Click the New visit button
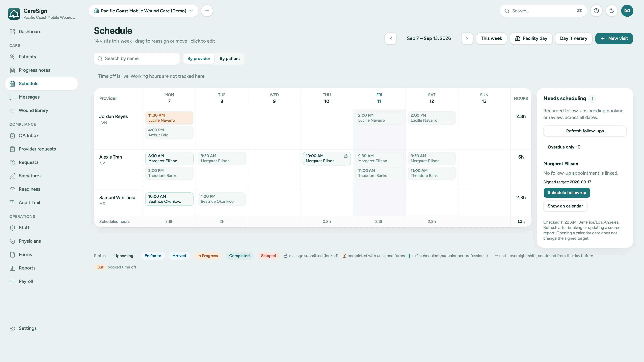 [614, 39]
